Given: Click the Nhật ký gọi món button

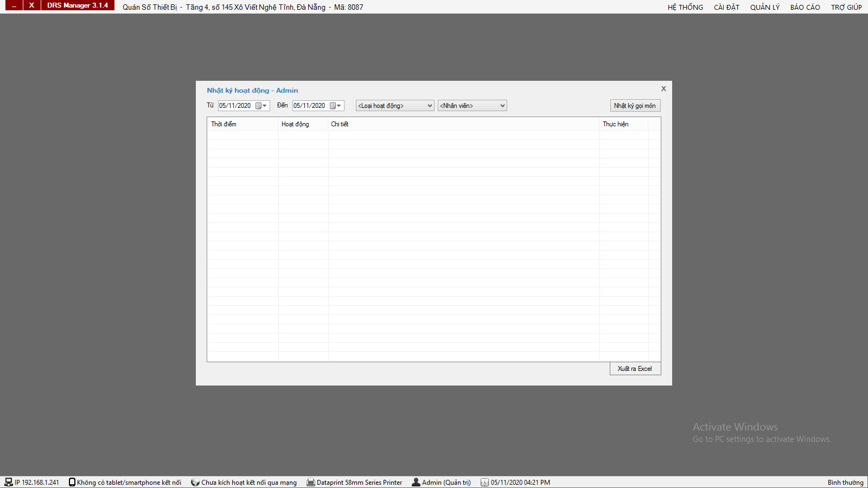Looking at the screenshot, I should [x=635, y=106].
